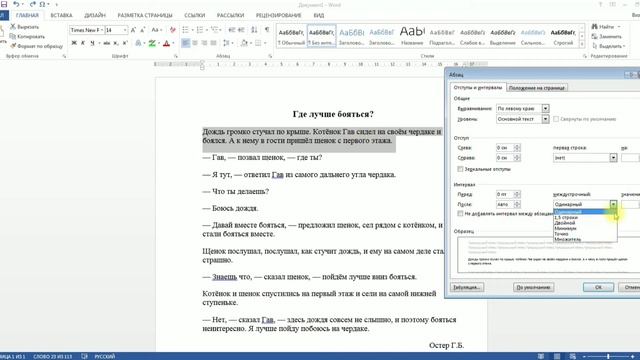This screenshot has height=360, width=640.
Task: Click the red font color A button
Action: click(167, 43)
